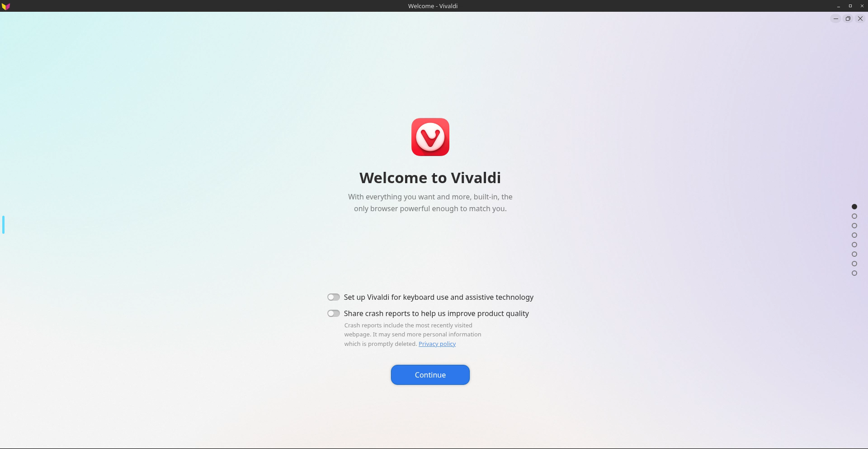Maximize window from the dark title bar

click(x=850, y=6)
